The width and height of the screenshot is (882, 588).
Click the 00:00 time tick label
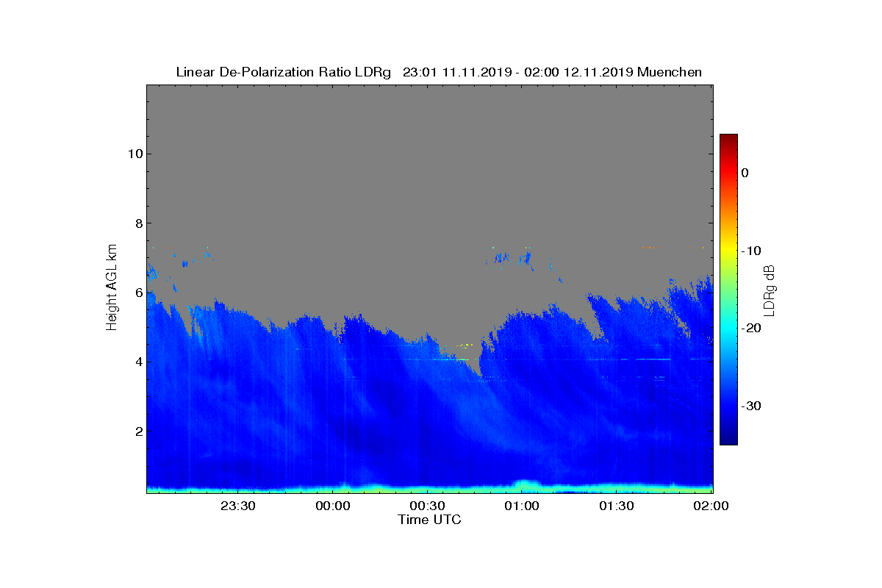pos(333,506)
